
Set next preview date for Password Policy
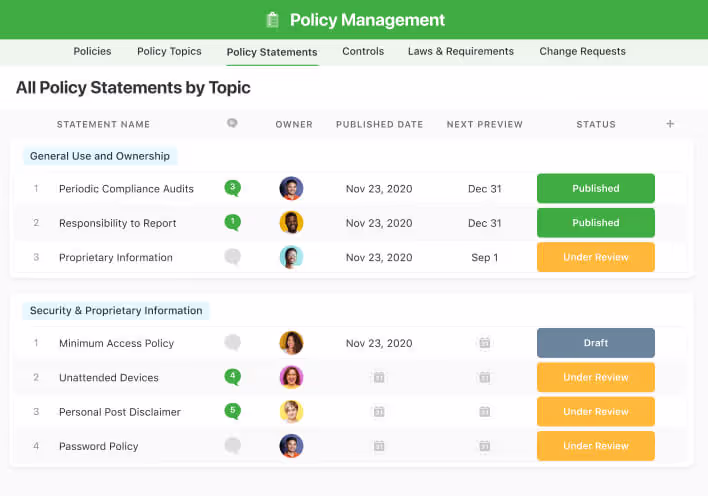[484, 446]
